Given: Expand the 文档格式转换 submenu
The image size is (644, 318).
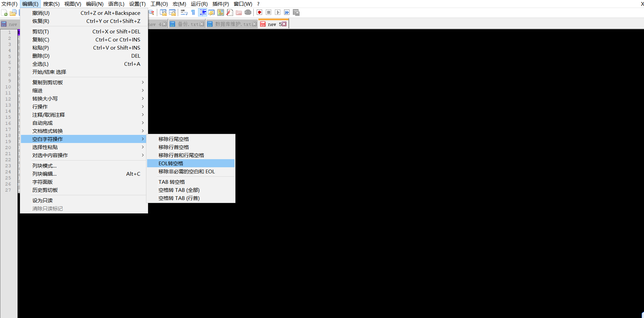Looking at the screenshot, I should click(84, 131).
